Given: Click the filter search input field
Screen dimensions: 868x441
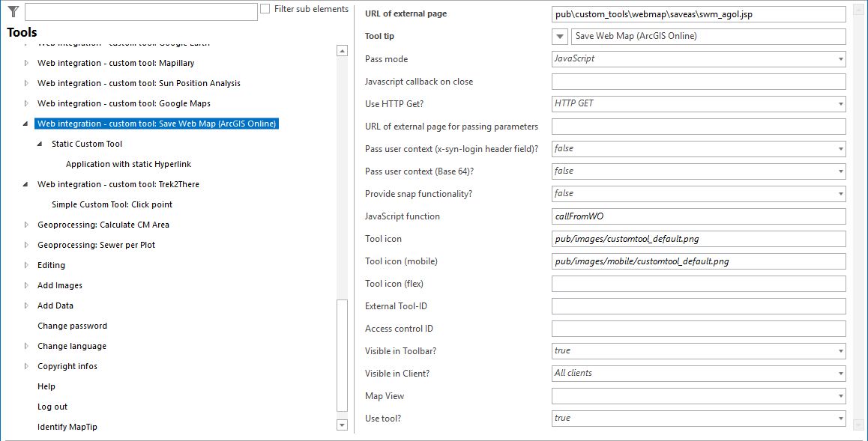Looking at the screenshot, I should (x=141, y=11).
